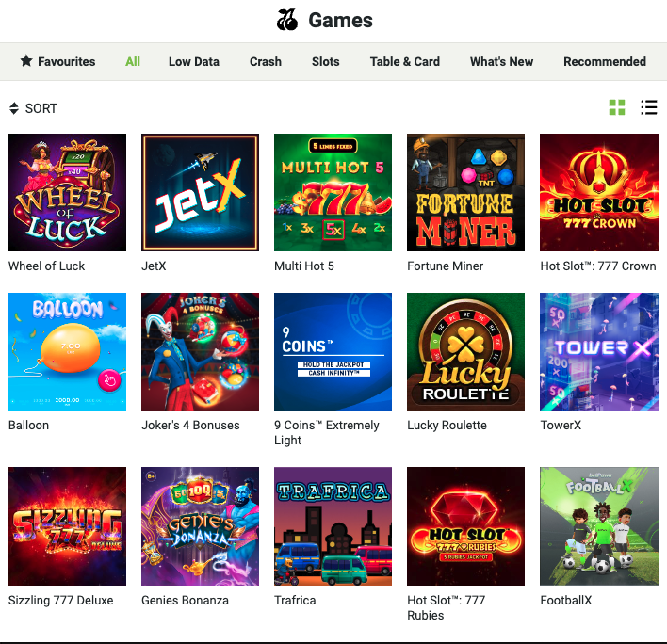Switch to grid view layout
The height and width of the screenshot is (644, 667).
click(x=617, y=107)
